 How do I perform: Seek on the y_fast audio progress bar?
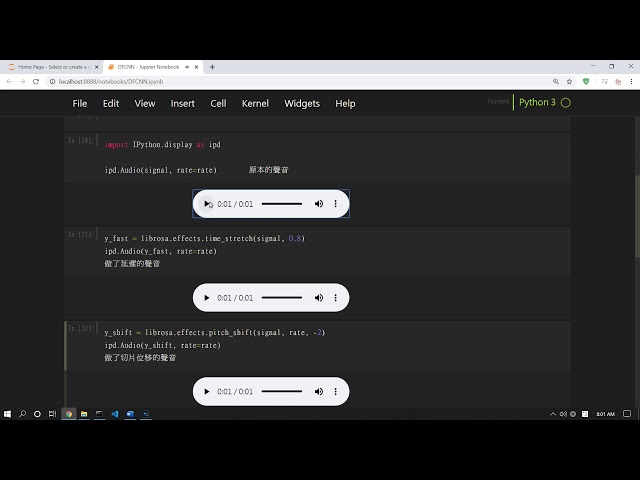coord(282,298)
